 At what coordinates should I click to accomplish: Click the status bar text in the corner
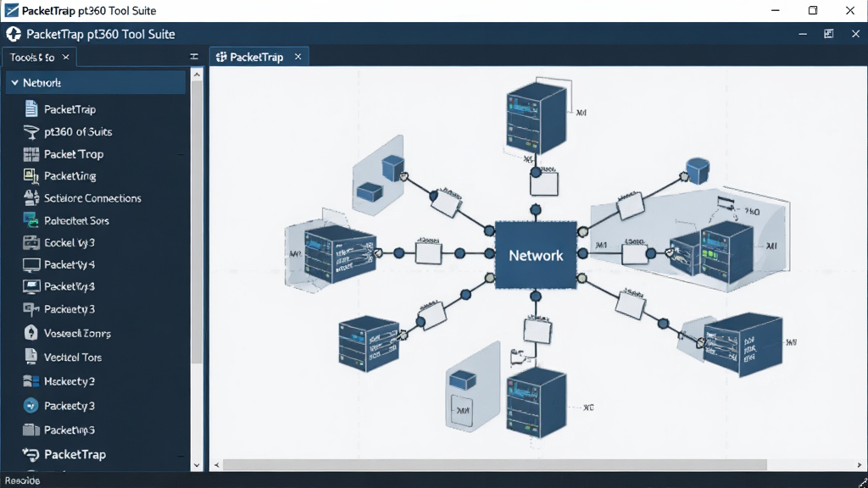point(22,480)
